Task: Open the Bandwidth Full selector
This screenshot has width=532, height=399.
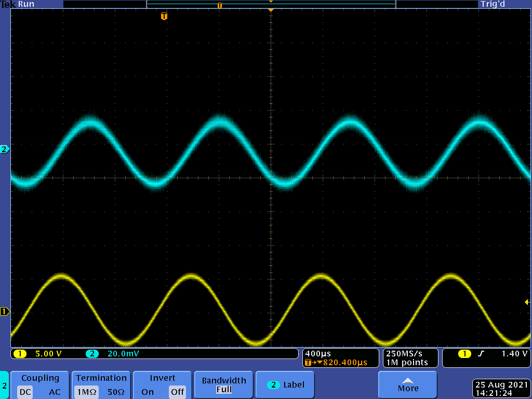Action: coord(224,385)
